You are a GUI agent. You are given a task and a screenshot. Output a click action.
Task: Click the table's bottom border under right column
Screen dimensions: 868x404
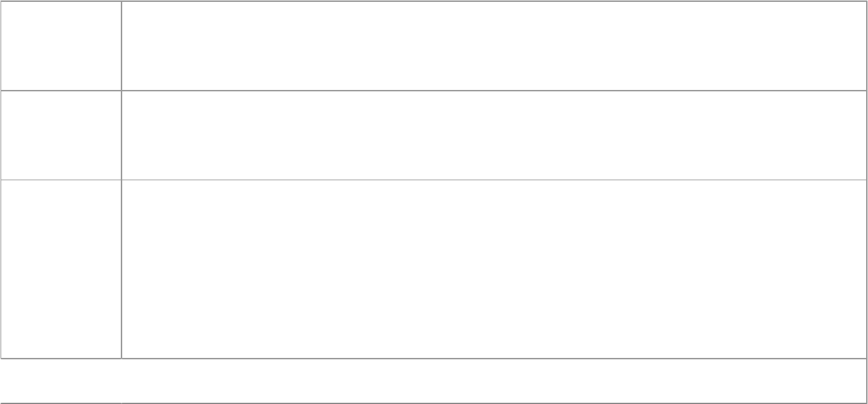(x=494, y=403)
